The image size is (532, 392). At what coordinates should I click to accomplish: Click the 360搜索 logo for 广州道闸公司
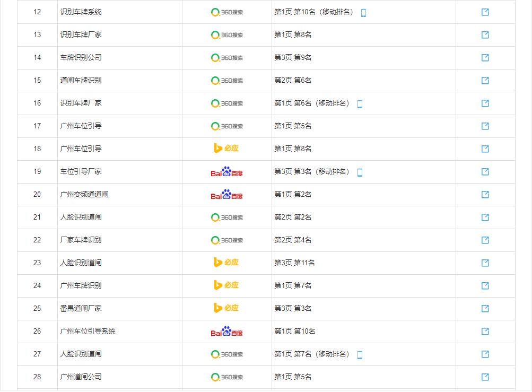tap(226, 377)
